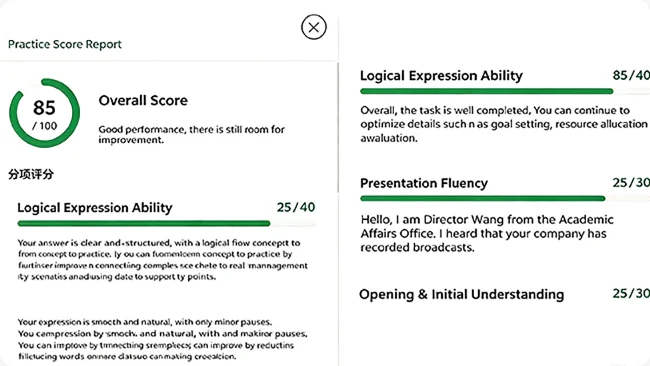Click the Director Wang transcript paragraph
Screen dimensions: 650x366
click(x=487, y=233)
